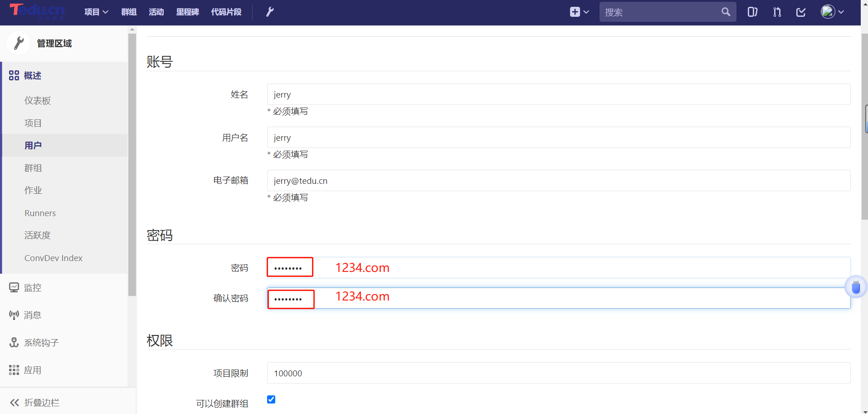
Task: Open 系统钩子 in sidebar
Action: (41, 343)
